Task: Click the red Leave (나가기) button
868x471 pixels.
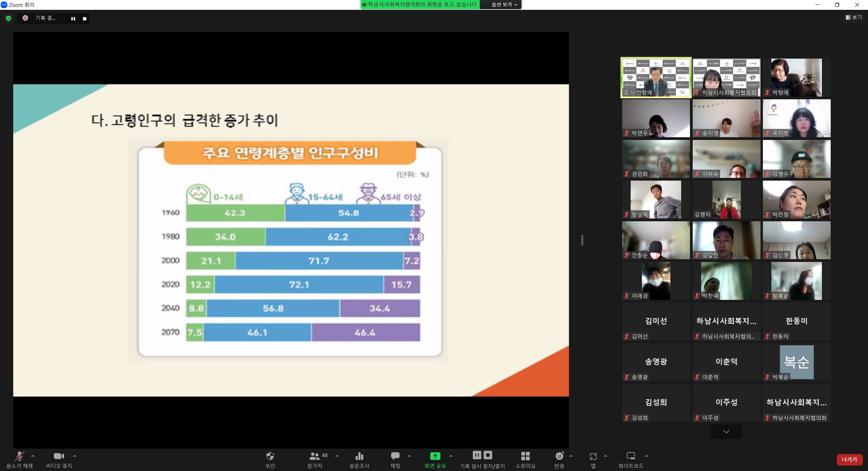Action: 849,459
